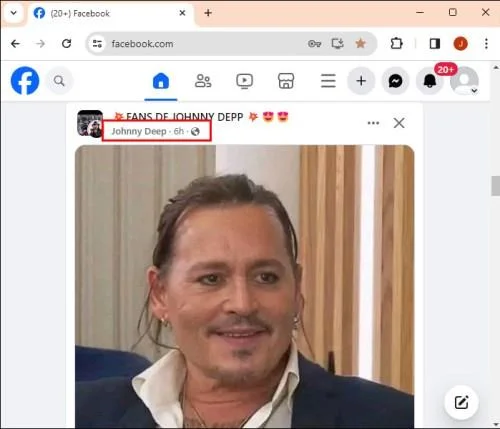Open the Marketplace tab
This screenshot has width=500, height=429.
(286, 81)
